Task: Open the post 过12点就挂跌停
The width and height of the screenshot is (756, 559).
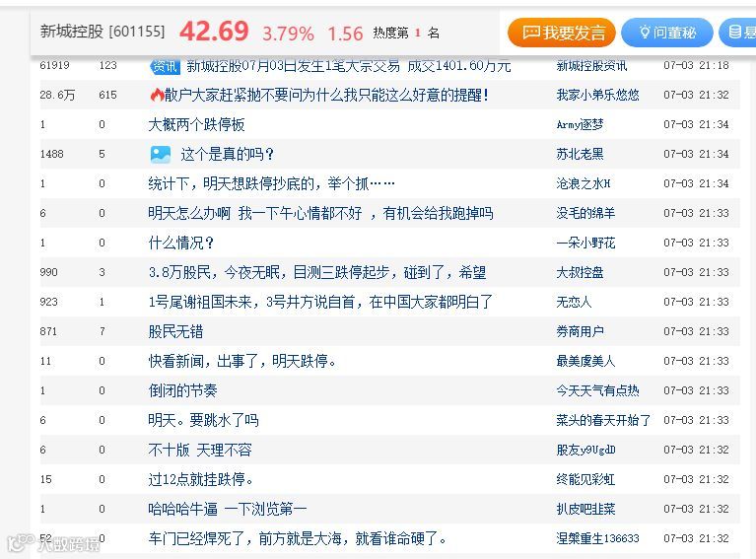Action: pos(200,479)
